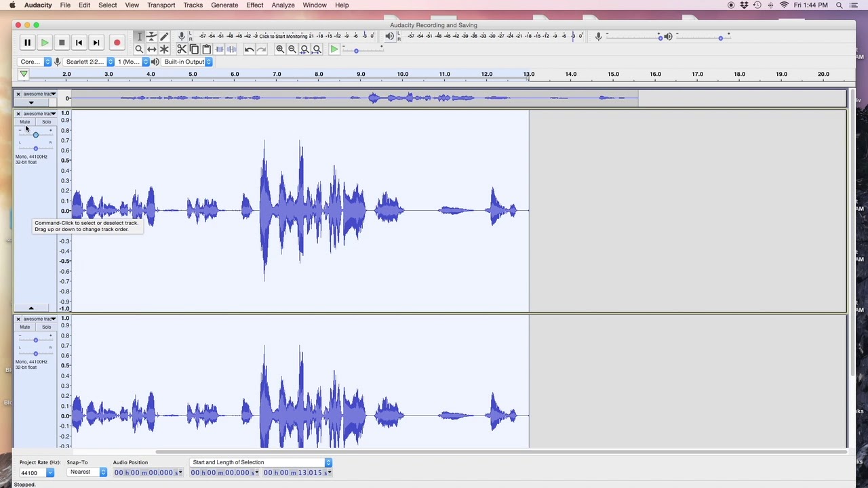Skip to start of project

pos(79,43)
